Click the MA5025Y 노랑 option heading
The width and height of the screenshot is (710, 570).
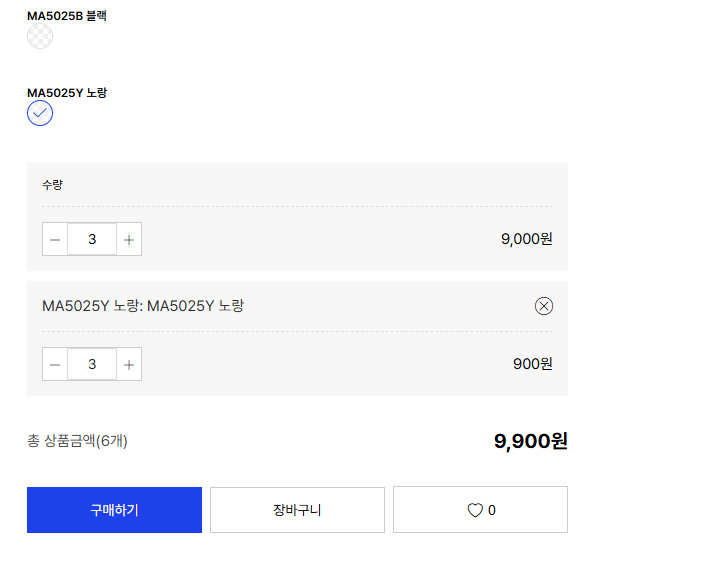(x=67, y=93)
